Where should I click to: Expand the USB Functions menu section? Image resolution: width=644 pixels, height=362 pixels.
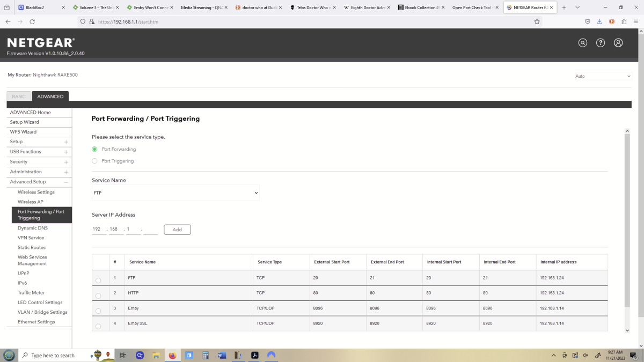(x=66, y=152)
